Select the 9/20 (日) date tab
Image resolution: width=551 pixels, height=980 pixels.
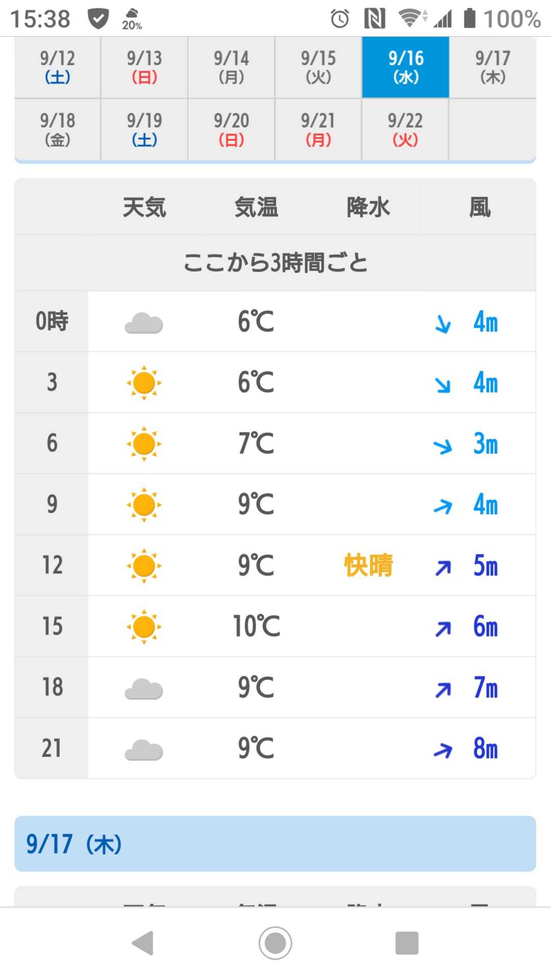click(232, 129)
